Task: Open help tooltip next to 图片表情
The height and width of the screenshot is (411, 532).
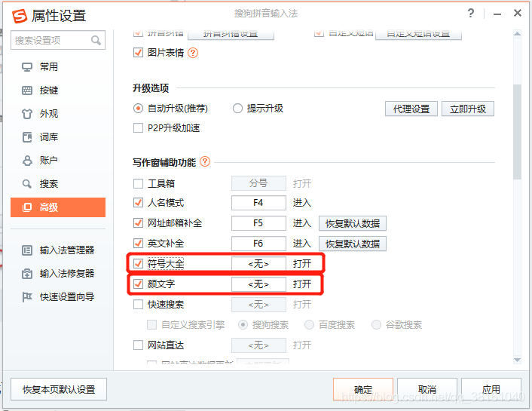Action: click(193, 53)
